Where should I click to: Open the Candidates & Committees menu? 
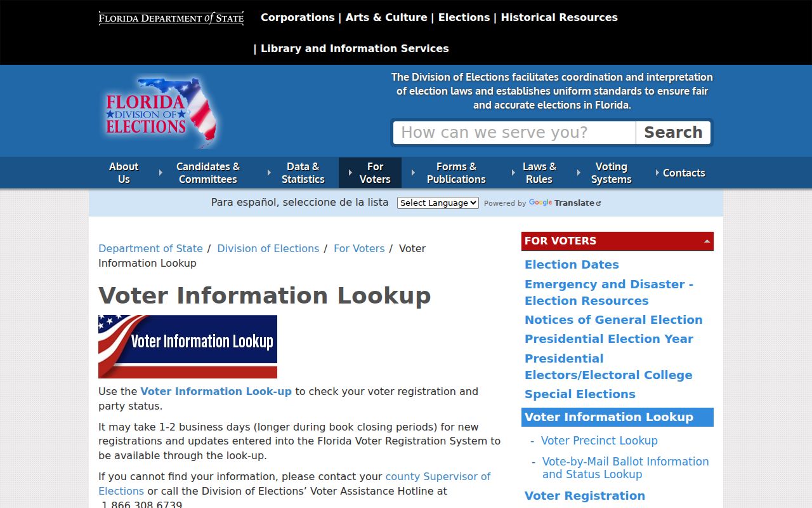coord(208,173)
